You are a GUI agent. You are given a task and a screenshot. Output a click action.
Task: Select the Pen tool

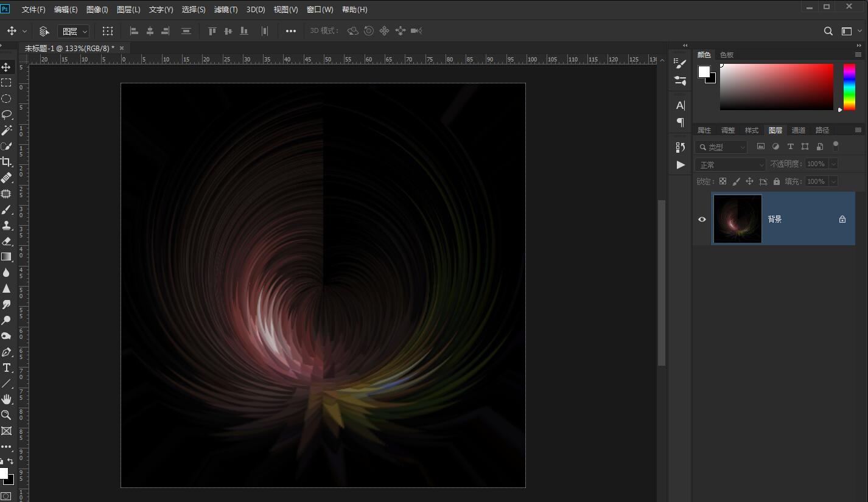7,352
